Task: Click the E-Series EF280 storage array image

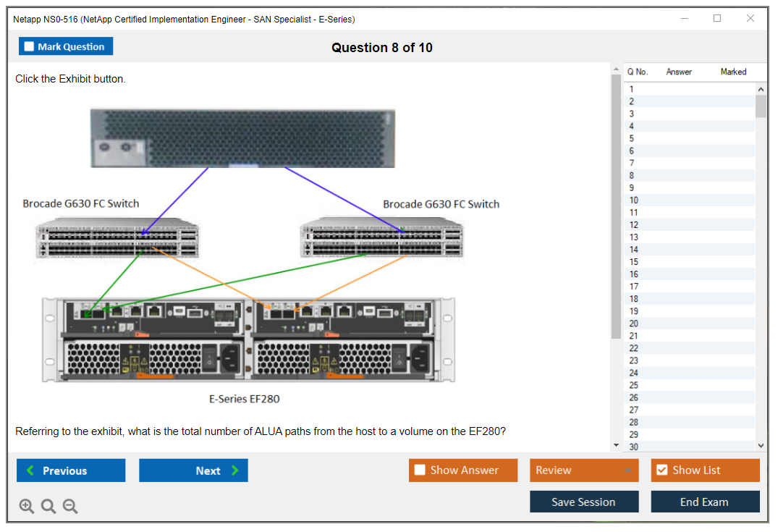Action: 248,340
